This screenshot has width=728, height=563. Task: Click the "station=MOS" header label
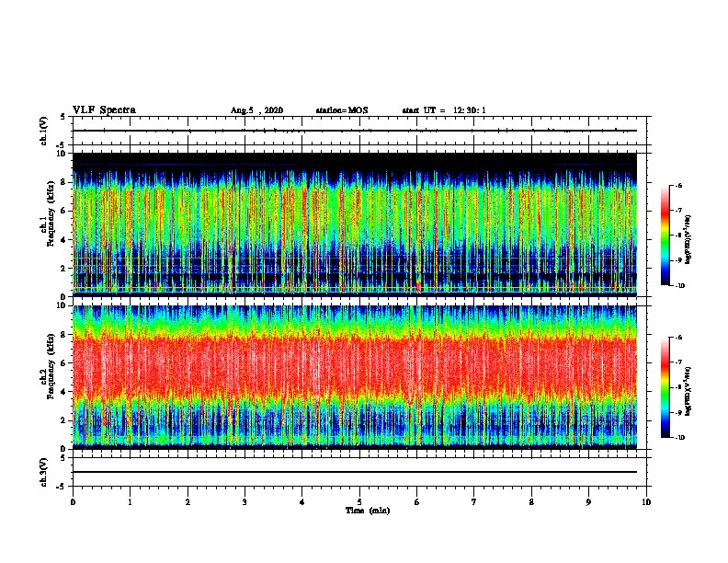tap(342, 110)
